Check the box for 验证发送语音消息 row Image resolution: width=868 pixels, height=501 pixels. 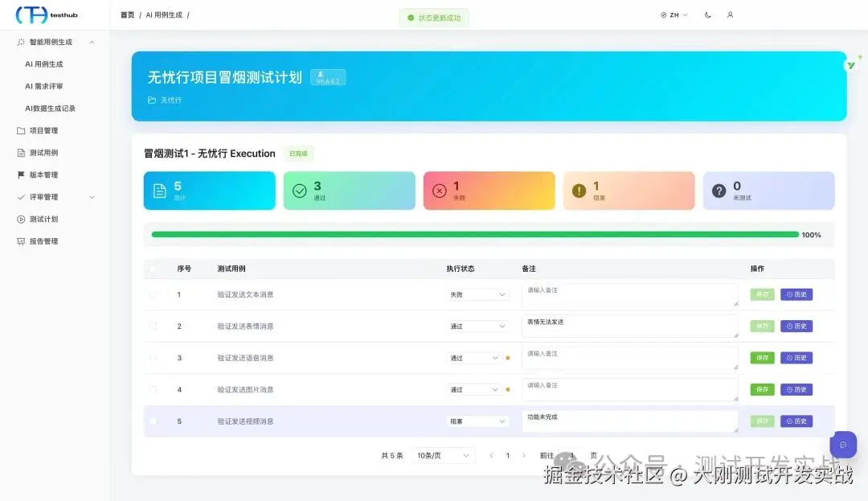click(153, 358)
